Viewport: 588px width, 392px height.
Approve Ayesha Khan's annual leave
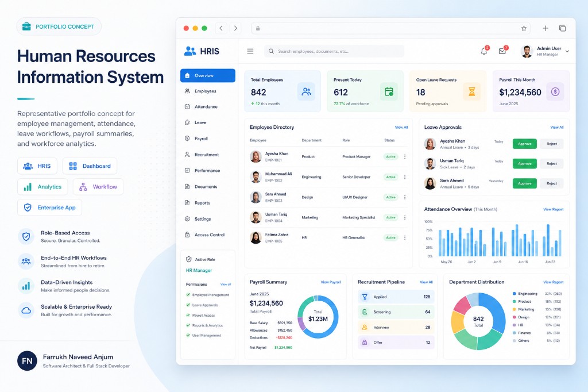tap(525, 144)
